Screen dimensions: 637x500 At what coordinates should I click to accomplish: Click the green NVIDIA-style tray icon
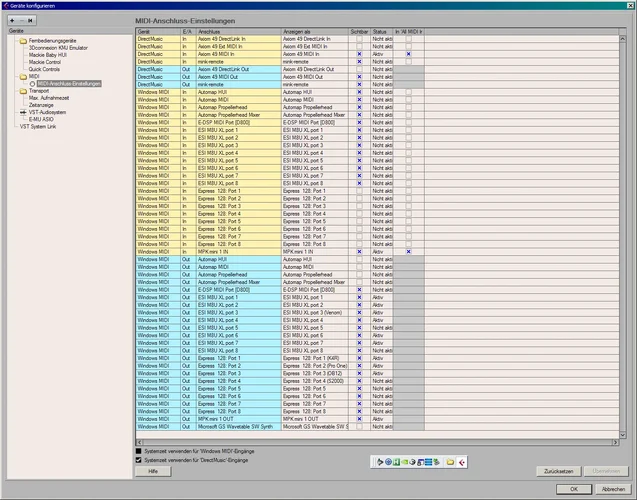coord(404,462)
